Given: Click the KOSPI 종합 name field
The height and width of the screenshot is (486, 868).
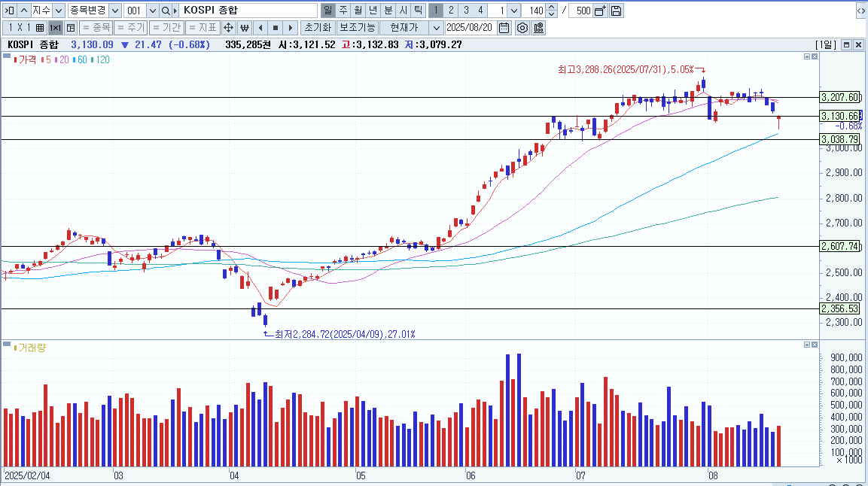Looking at the screenshot, I should pyautogui.click(x=248, y=11).
